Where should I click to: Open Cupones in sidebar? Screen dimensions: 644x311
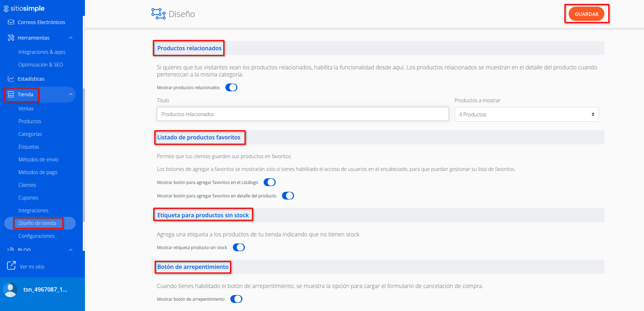(x=28, y=198)
